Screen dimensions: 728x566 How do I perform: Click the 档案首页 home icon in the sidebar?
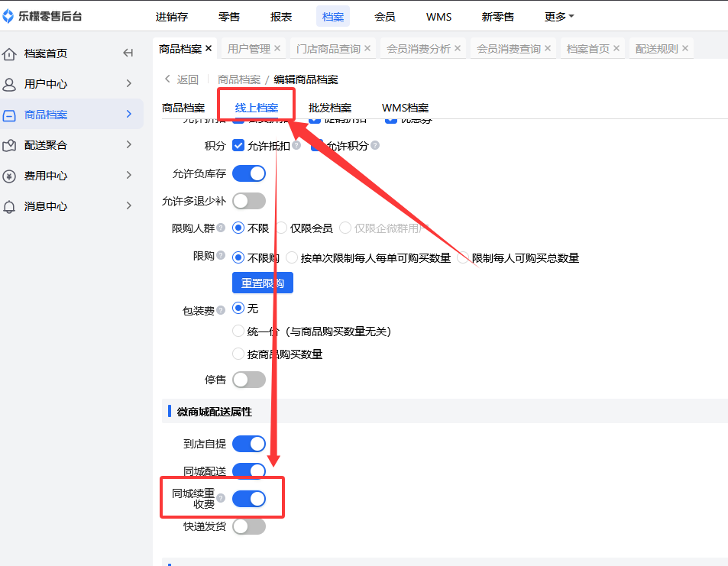pyautogui.click(x=9, y=54)
